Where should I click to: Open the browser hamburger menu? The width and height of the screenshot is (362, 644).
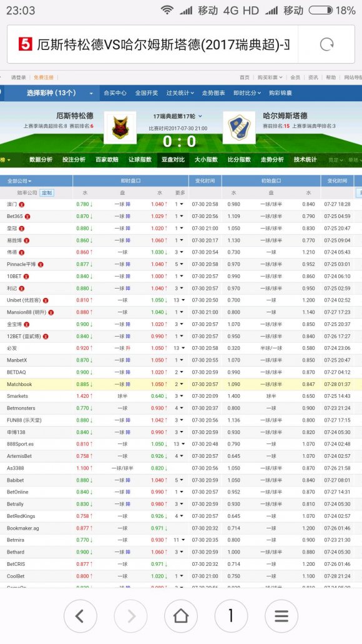pyautogui.click(x=281, y=616)
